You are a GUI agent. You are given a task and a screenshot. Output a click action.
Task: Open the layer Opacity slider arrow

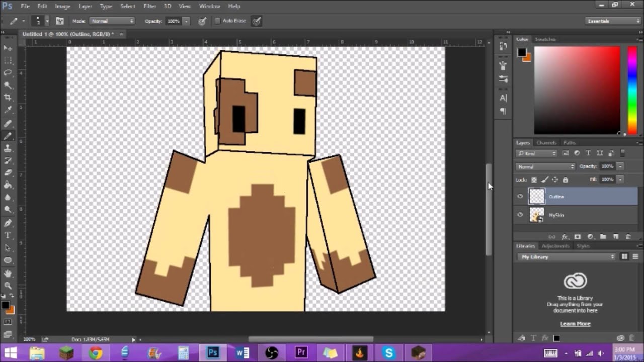[621, 166]
